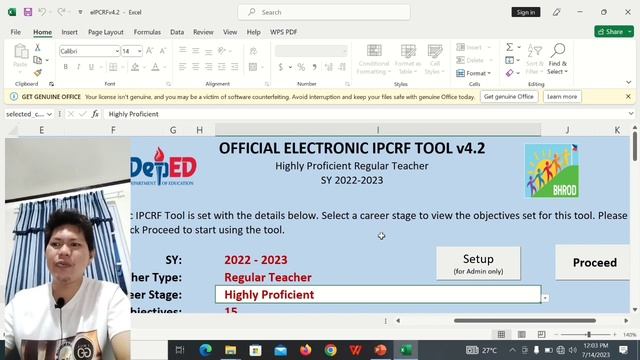Click in the Search box in title bar
This screenshot has width=640, height=360.
[324, 12]
